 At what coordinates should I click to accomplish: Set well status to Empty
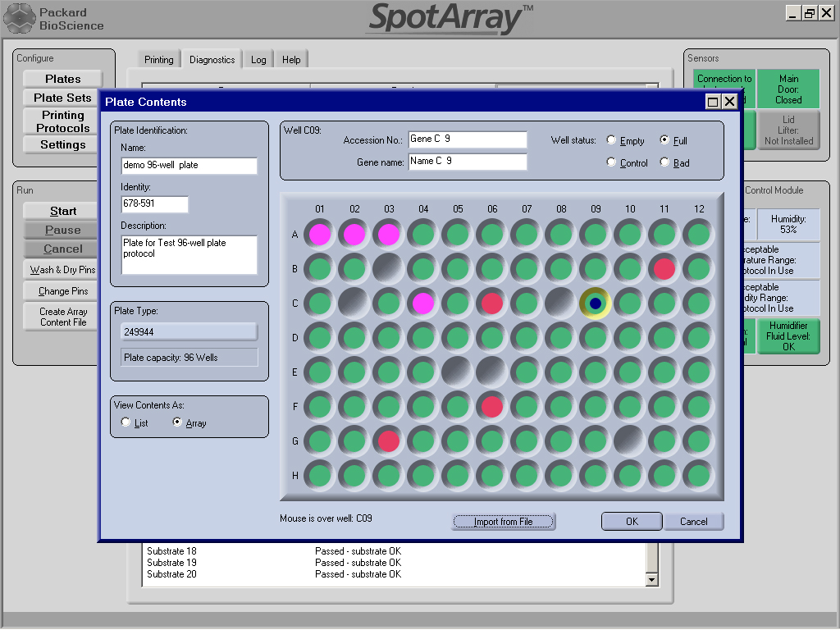pyautogui.click(x=611, y=140)
